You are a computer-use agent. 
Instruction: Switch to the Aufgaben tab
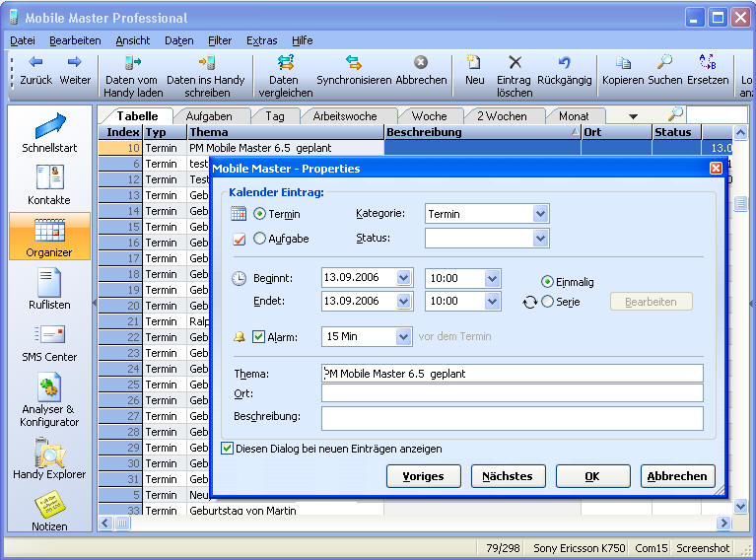[x=209, y=116]
